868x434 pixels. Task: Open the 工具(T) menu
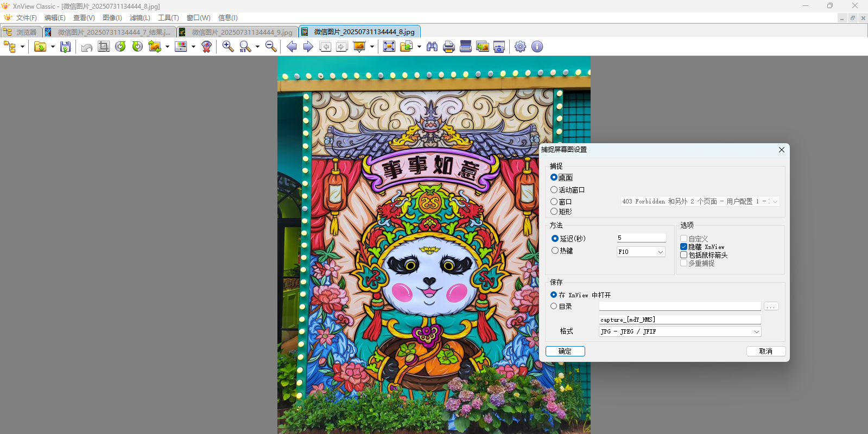coord(168,18)
